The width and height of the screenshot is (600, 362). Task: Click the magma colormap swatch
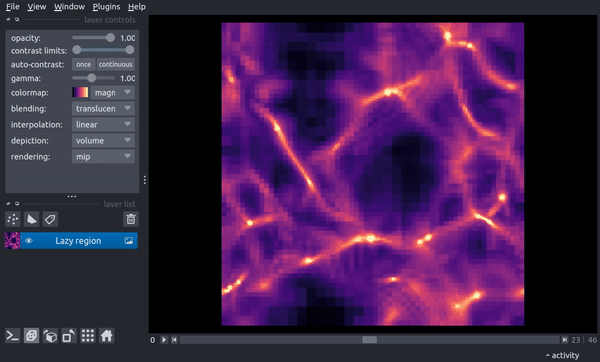pyautogui.click(x=80, y=92)
